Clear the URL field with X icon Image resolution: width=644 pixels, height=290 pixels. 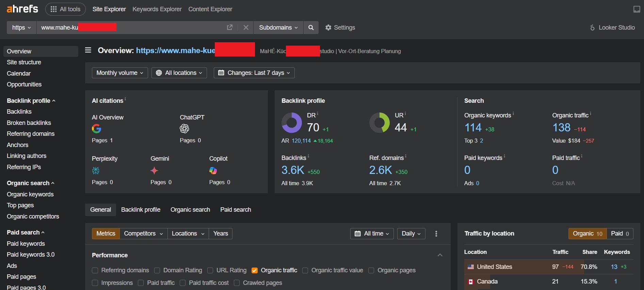pyautogui.click(x=246, y=28)
